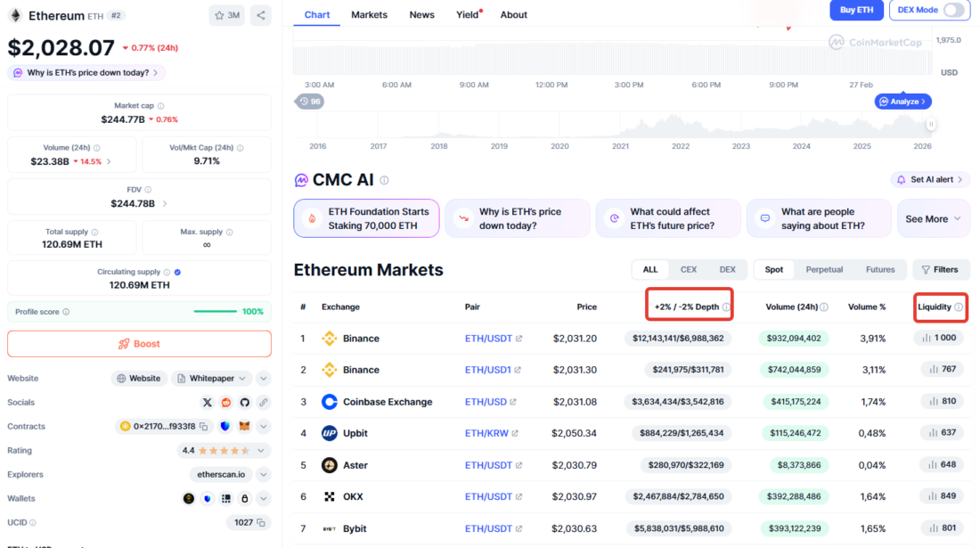The width and height of the screenshot is (980, 548).
Task: Expand the Contracts row chevron
Action: (x=263, y=426)
